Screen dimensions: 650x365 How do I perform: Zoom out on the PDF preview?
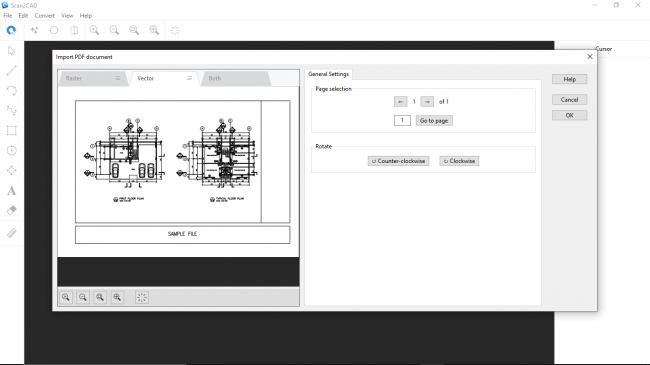coord(83,297)
